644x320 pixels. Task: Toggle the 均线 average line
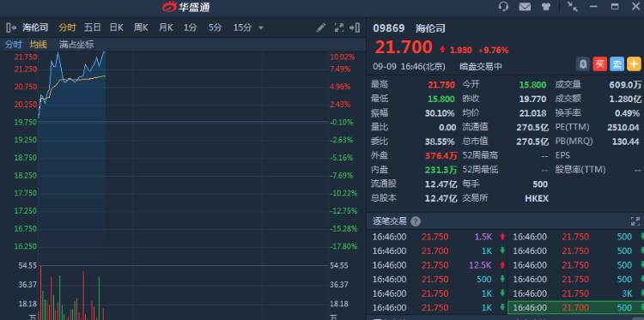[39, 45]
